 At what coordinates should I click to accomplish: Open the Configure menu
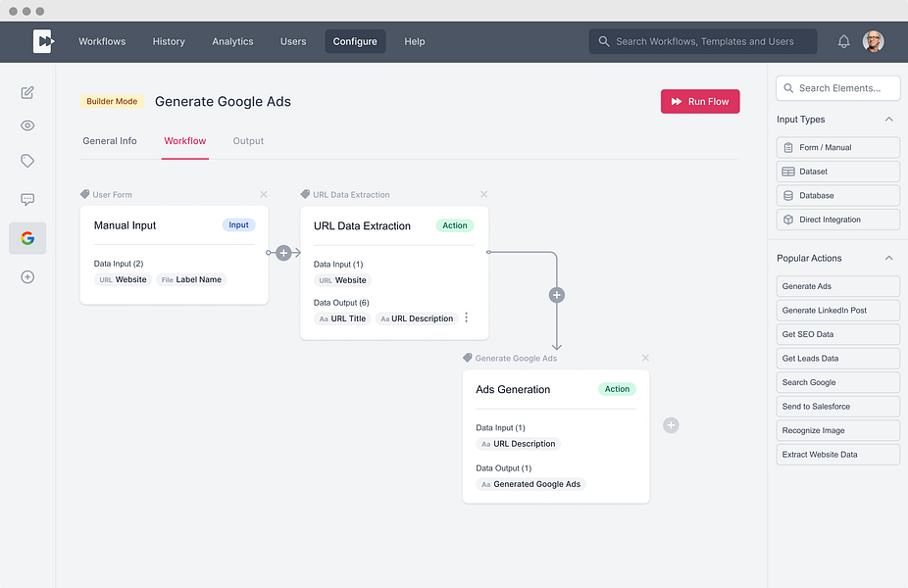coord(355,42)
